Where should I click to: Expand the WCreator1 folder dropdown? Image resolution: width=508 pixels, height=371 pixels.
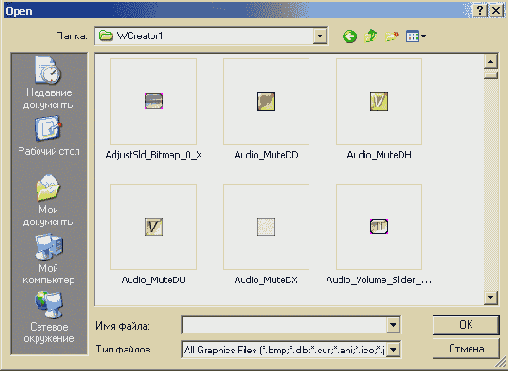320,36
